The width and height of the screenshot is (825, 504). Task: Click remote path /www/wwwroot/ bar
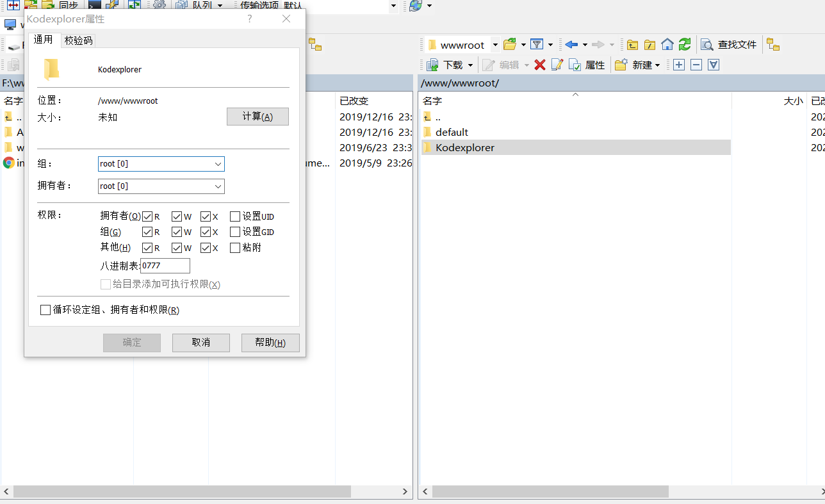621,83
